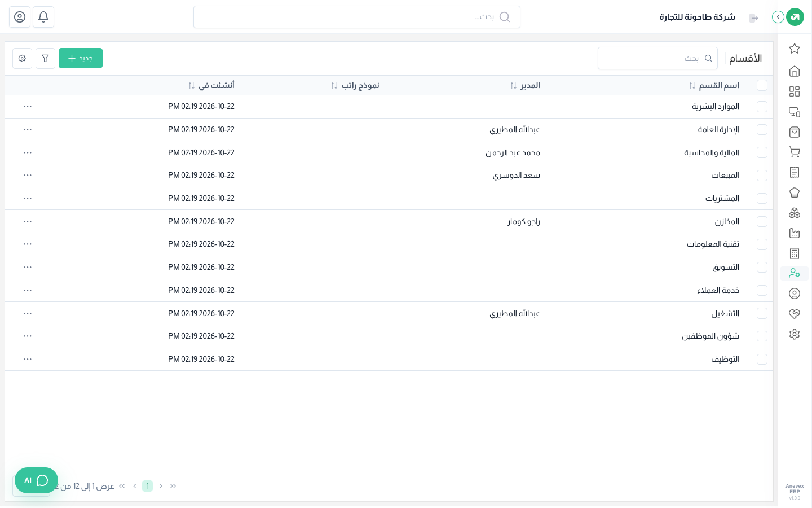Open the receipt document icon in sidebar
Screen dimensions: 812x508
click(795, 172)
